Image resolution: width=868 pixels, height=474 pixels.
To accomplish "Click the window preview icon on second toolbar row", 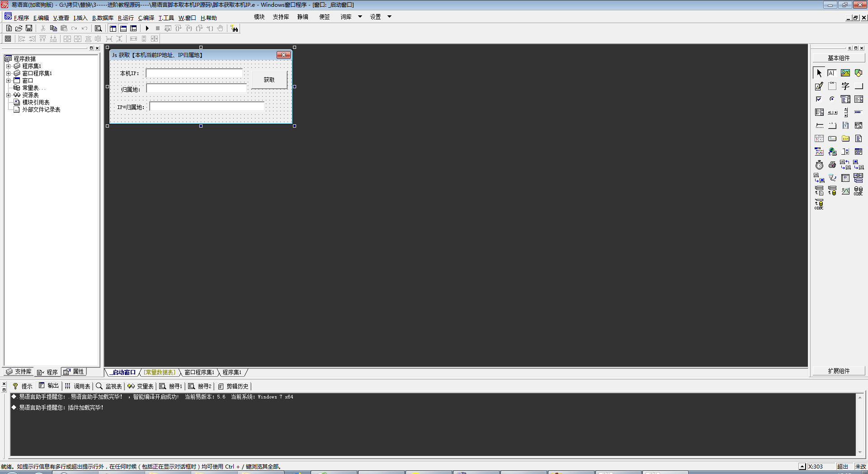I will pyautogui.click(x=8, y=39).
